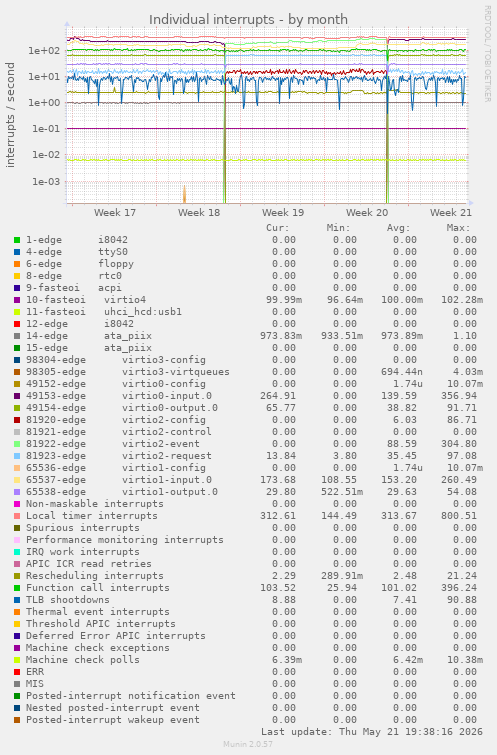The width and height of the screenshot is (497, 755).
Task: Click the 'Deferred Error APIC interrupts' legend label
Action: [x=116, y=636]
